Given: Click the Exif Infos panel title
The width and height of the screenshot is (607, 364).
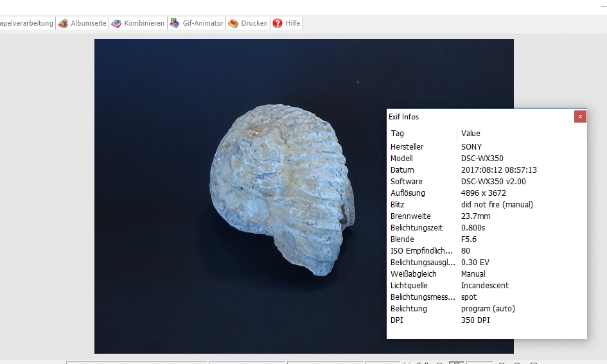Looking at the screenshot, I should pyautogui.click(x=404, y=117).
